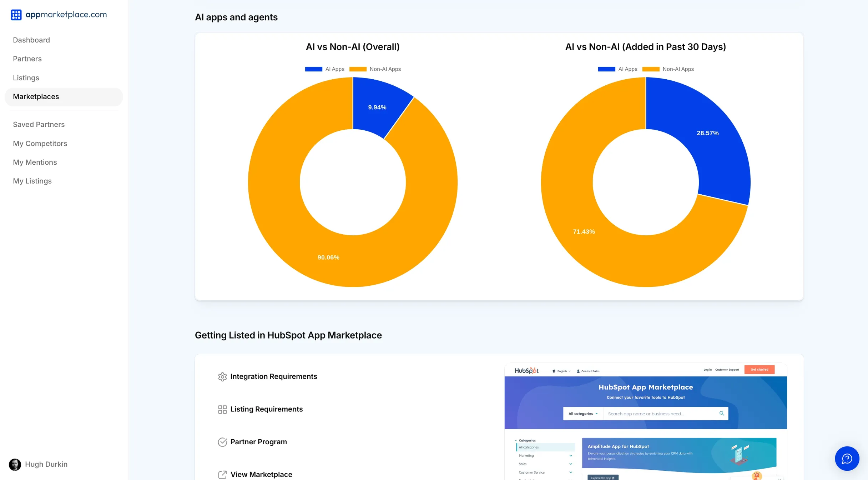Viewport: 868px width, 480px height.
Task: Click the Dashboard sidebar icon
Action: click(x=31, y=40)
